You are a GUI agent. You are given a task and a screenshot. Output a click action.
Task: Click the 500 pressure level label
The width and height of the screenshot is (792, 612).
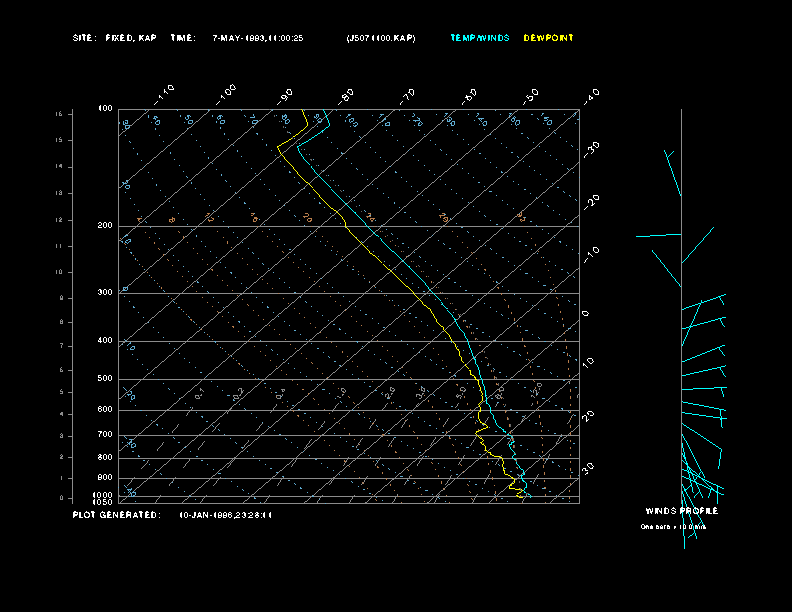click(105, 379)
